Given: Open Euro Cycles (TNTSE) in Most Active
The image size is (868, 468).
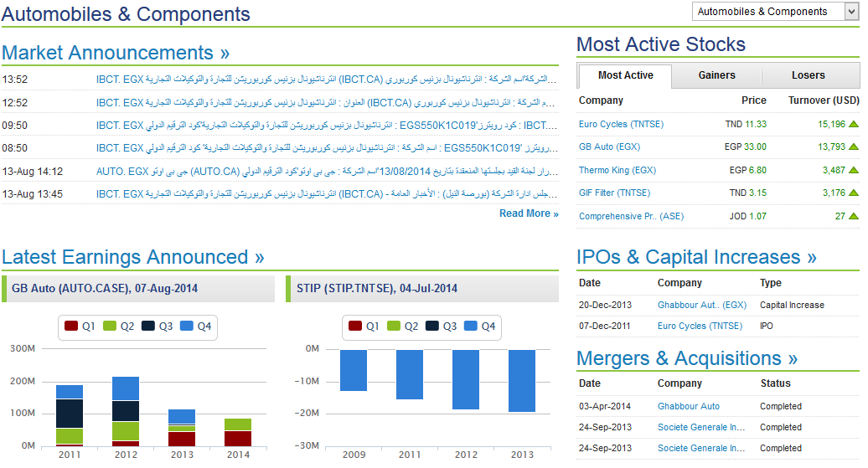Looking at the screenshot, I should pos(621,124).
